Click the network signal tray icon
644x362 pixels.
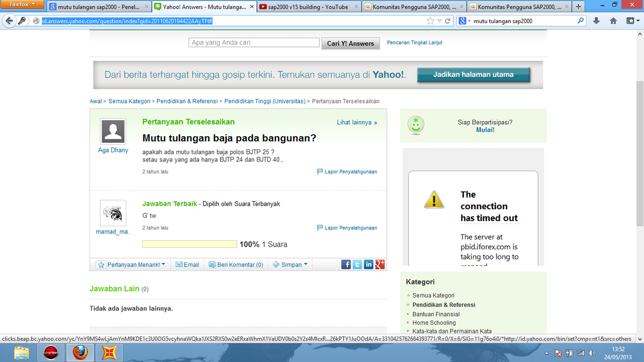[580, 353]
